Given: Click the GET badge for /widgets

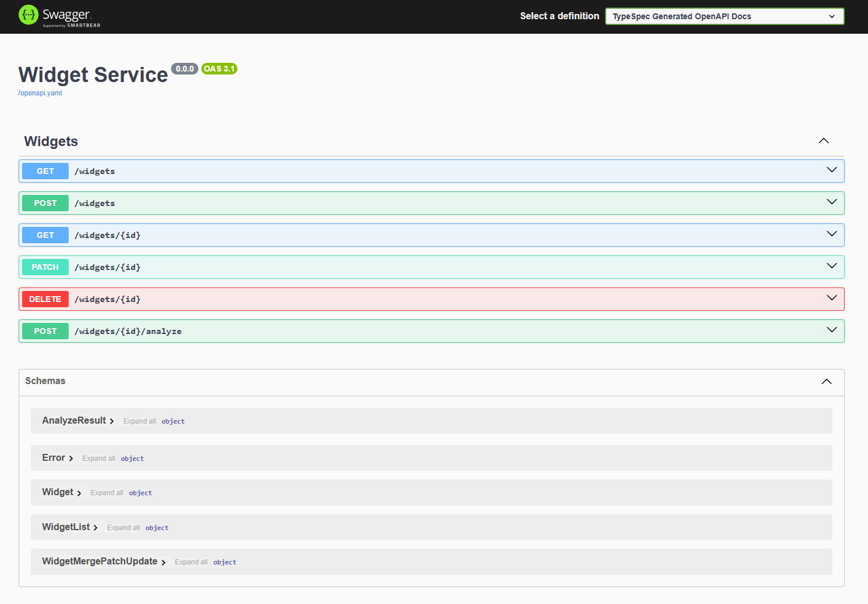Looking at the screenshot, I should coord(45,170).
